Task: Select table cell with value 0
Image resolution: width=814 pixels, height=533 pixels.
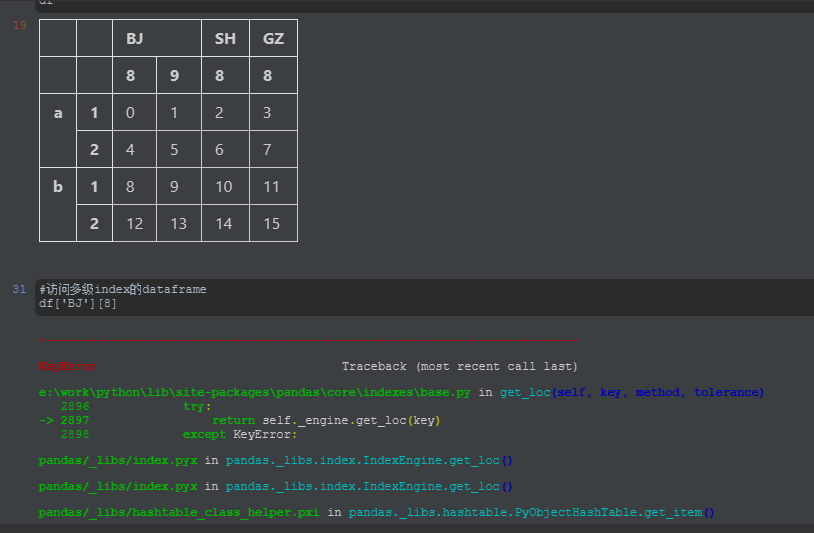Action: coord(134,113)
